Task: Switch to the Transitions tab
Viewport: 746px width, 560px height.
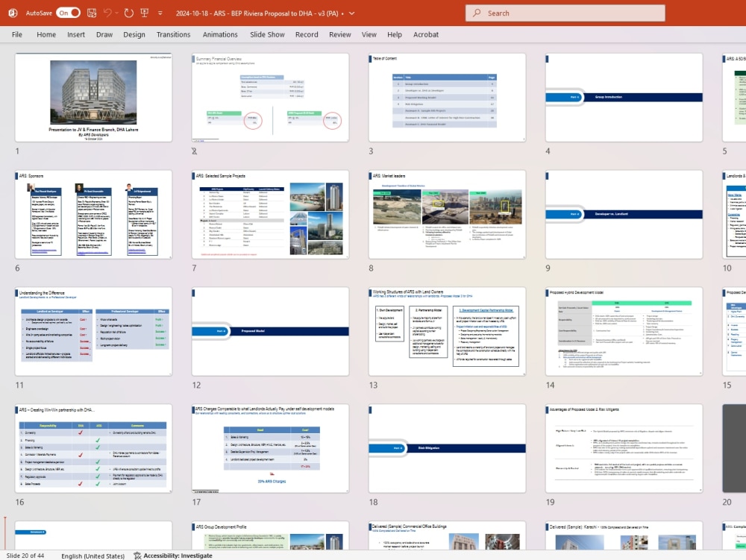Action: (x=173, y=35)
